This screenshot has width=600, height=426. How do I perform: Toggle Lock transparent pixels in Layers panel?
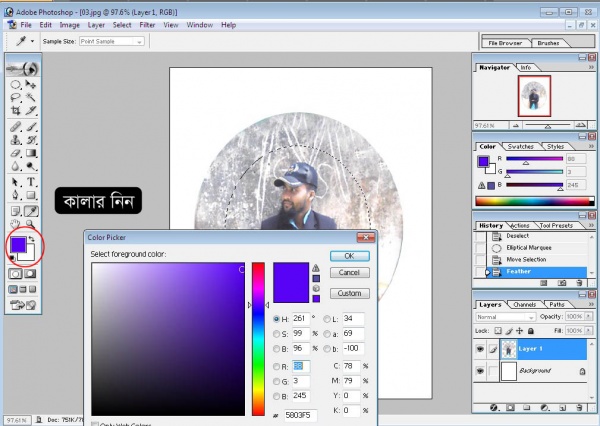point(497,331)
